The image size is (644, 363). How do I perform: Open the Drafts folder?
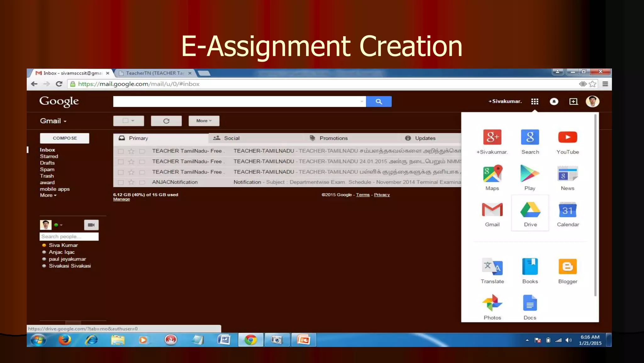click(x=47, y=163)
